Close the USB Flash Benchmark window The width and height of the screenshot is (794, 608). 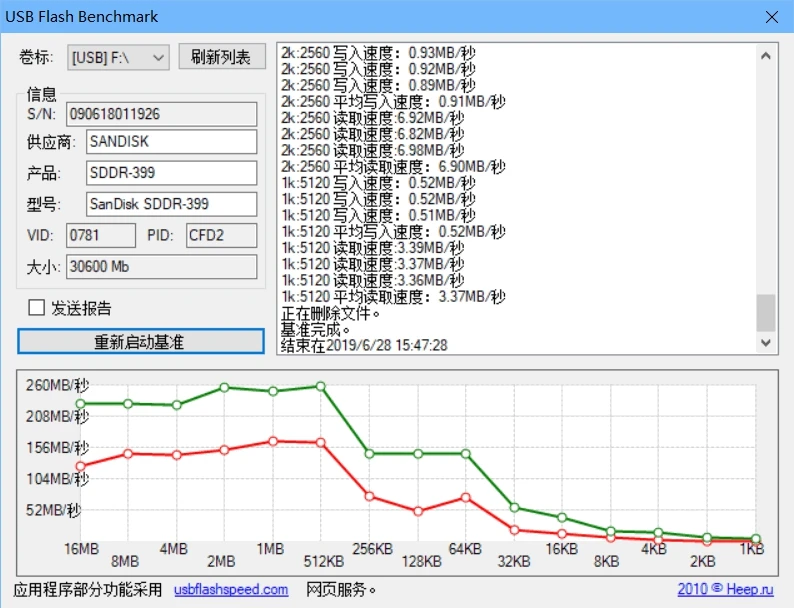click(x=770, y=17)
